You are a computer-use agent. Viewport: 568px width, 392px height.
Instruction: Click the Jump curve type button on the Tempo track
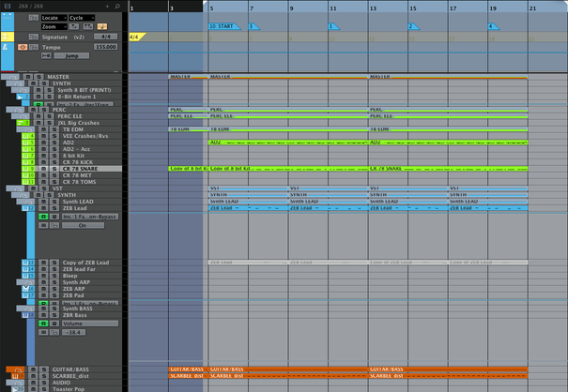click(71, 55)
